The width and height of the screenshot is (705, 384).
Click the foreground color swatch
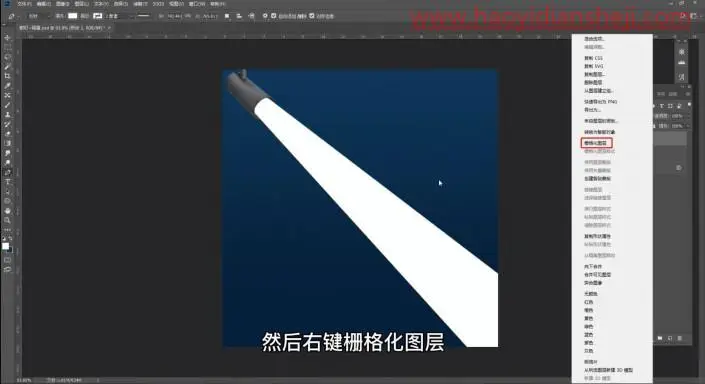[5, 246]
